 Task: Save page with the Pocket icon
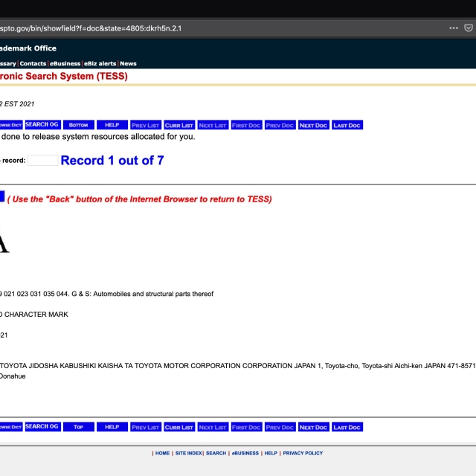(469, 28)
